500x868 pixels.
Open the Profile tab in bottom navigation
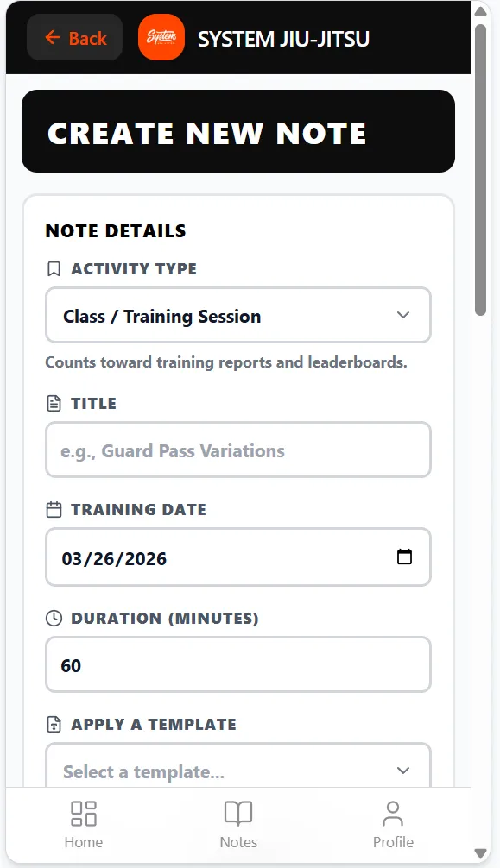point(393,825)
